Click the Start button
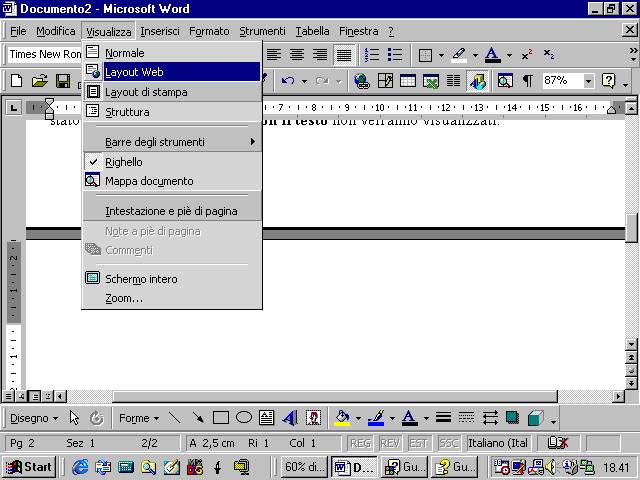Viewport: 640px width, 480px height. 29,467
